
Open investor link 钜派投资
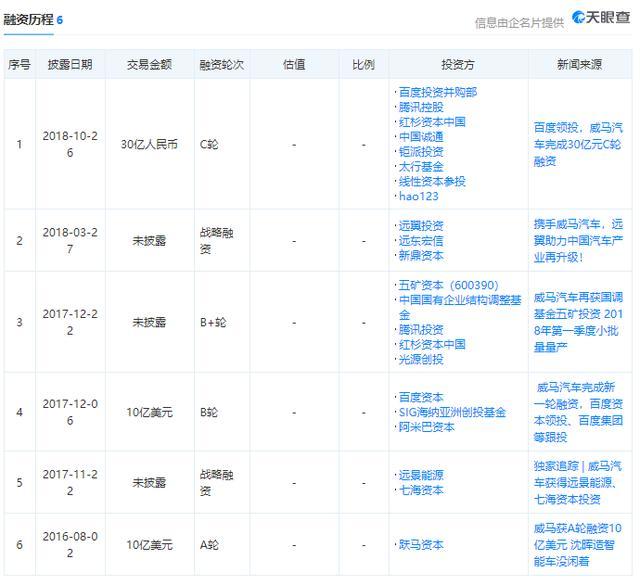pos(421,152)
